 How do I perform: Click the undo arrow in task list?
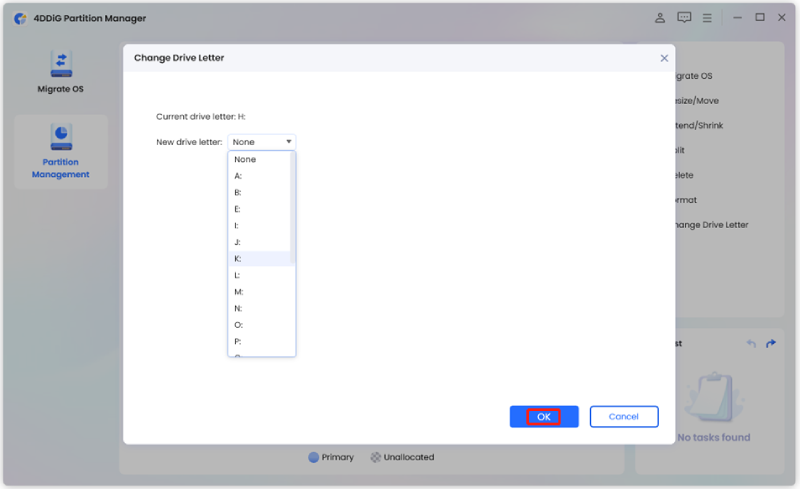click(751, 344)
